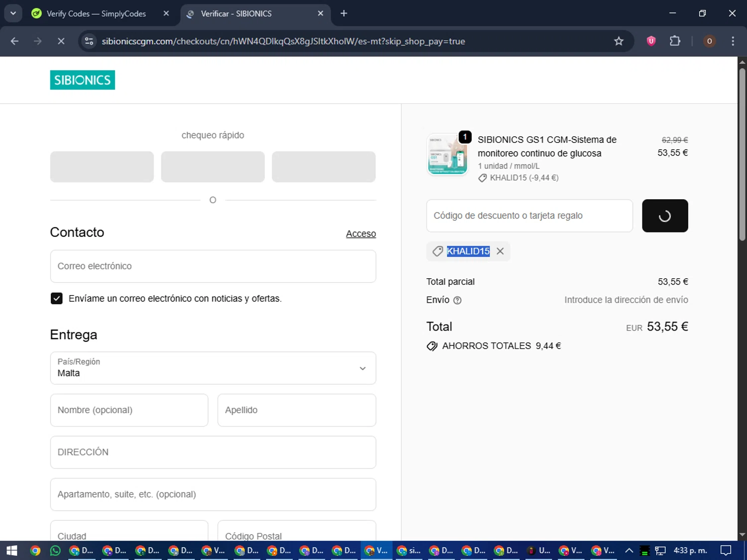
Task: Close the Verify Codes — SimplyCodes tab
Action: click(x=166, y=13)
